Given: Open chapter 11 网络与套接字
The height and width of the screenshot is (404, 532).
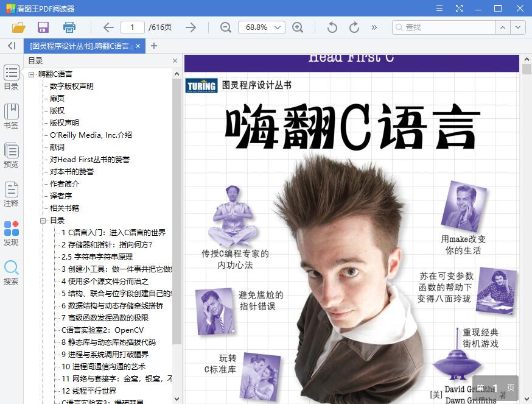Looking at the screenshot, I should tap(116, 379).
